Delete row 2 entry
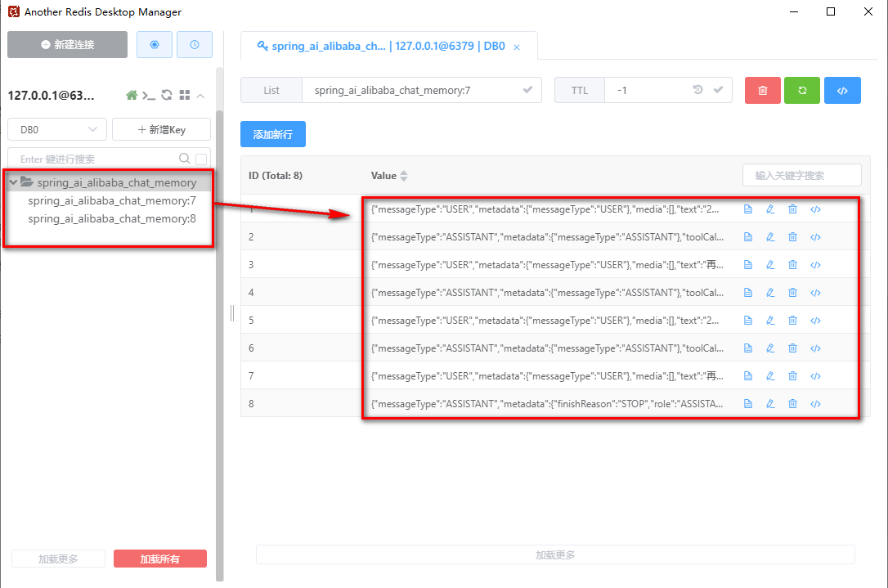 click(793, 237)
